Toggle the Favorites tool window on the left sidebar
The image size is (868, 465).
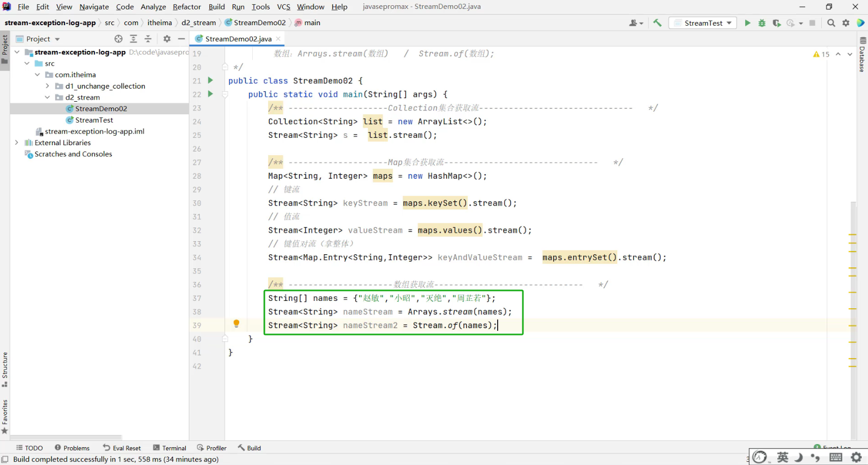(5, 417)
